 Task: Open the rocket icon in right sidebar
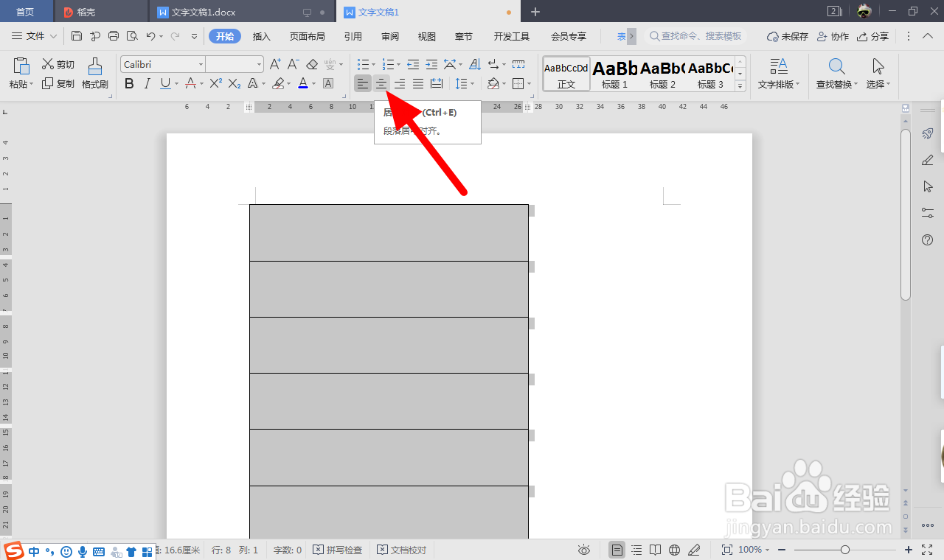point(928,133)
